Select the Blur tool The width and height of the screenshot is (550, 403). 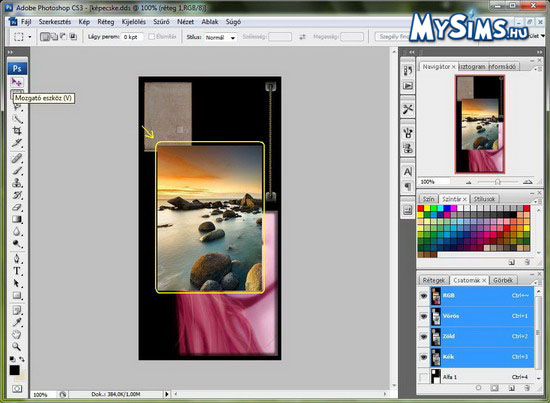[17, 231]
